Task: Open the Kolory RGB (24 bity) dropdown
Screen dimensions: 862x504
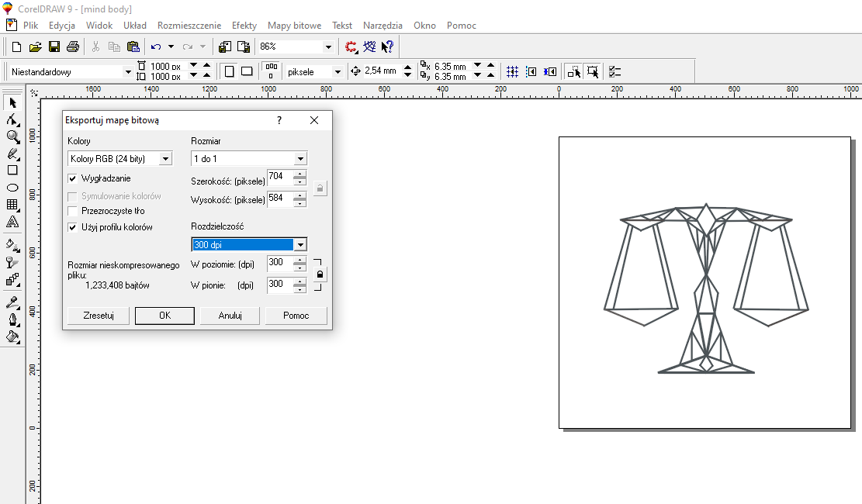Action: coord(165,159)
